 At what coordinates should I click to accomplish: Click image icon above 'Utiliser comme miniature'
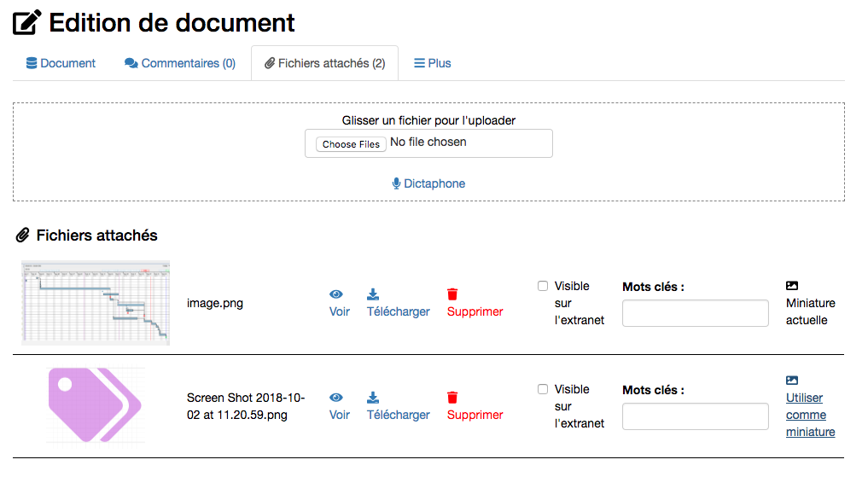point(792,381)
